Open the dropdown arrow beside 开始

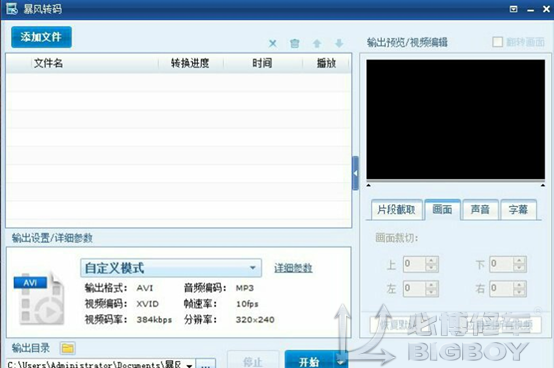pos(341,361)
